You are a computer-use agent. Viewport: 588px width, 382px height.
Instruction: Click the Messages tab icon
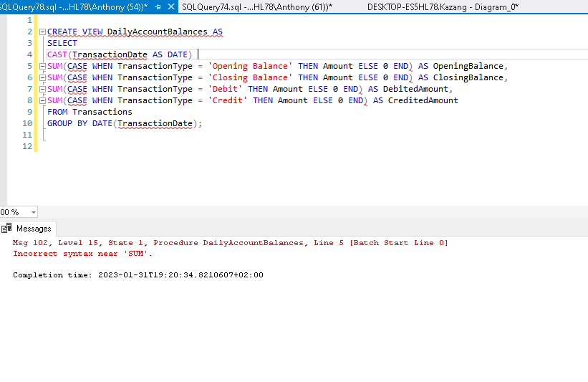[x=6, y=228]
